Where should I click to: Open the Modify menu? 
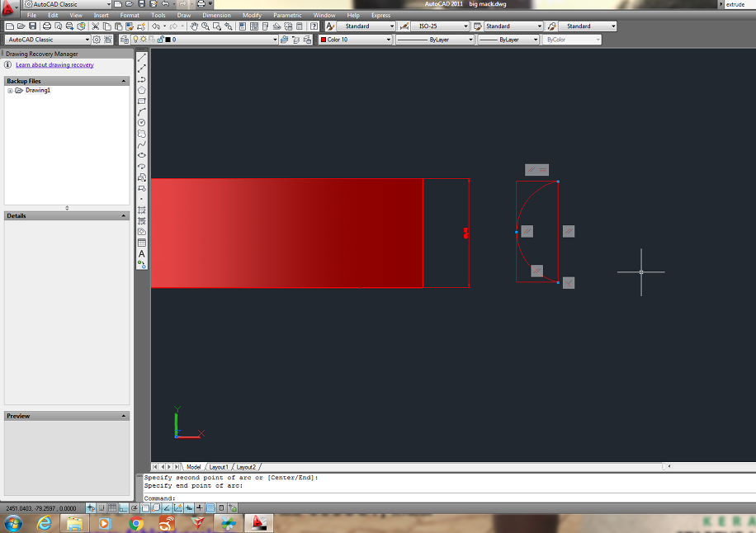click(x=252, y=15)
